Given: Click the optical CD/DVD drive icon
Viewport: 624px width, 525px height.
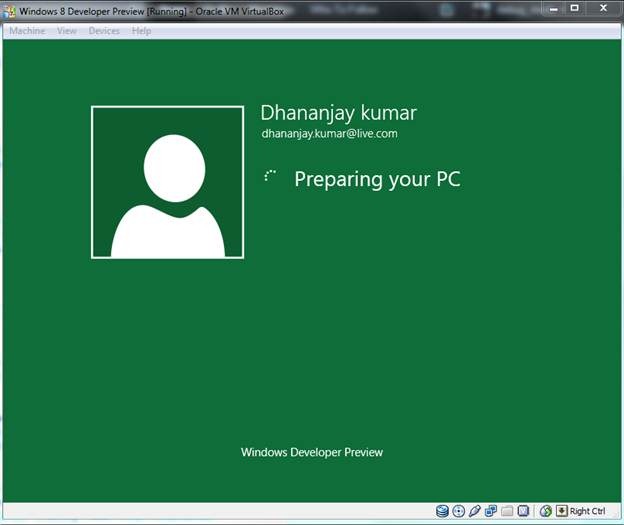Looking at the screenshot, I should coord(458,511).
